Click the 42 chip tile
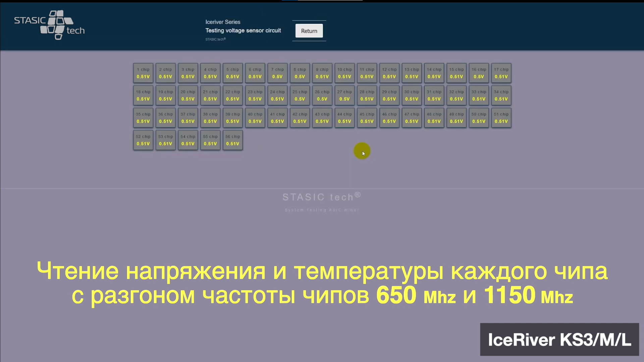Image resolution: width=644 pixels, height=362 pixels. click(300, 118)
